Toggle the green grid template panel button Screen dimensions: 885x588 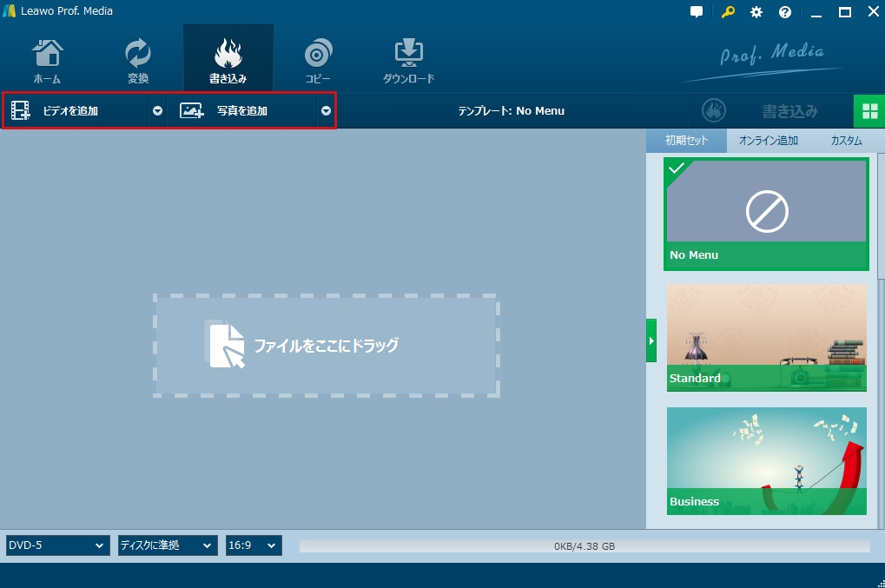point(868,111)
